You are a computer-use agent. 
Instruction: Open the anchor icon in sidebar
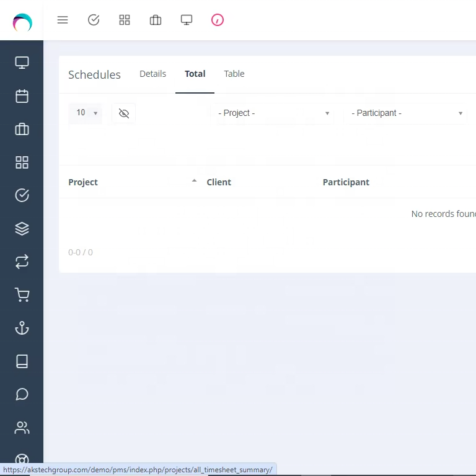click(22, 328)
